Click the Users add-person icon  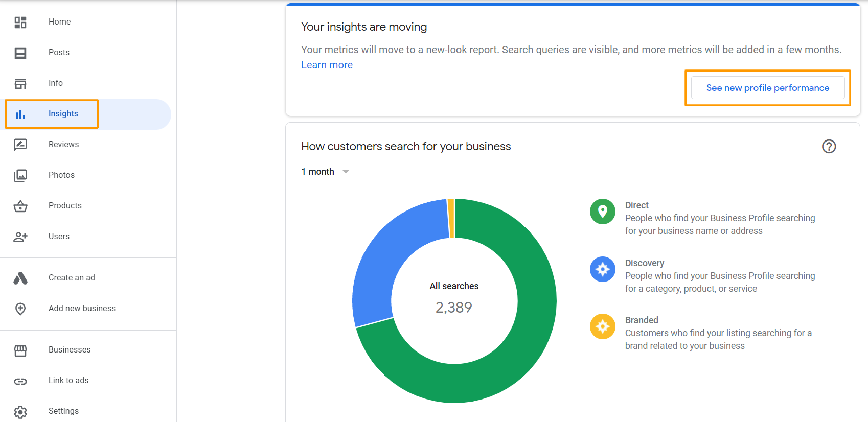click(x=20, y=237)
